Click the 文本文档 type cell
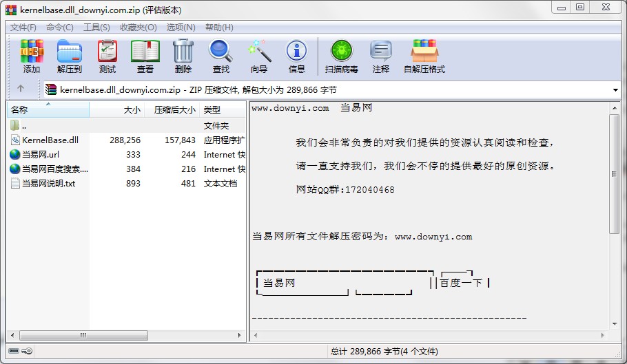Image resolution: width=627 pixels, height=364 pixels. (x=220, y=183)
